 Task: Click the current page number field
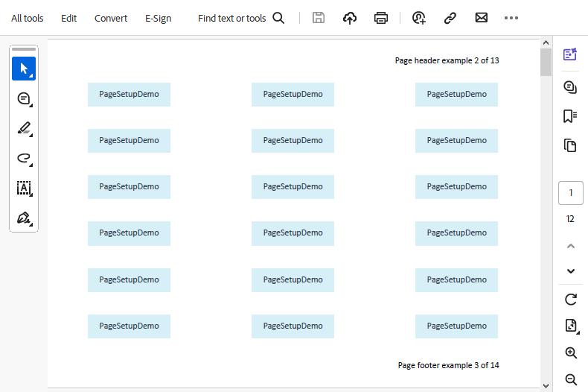571,193
